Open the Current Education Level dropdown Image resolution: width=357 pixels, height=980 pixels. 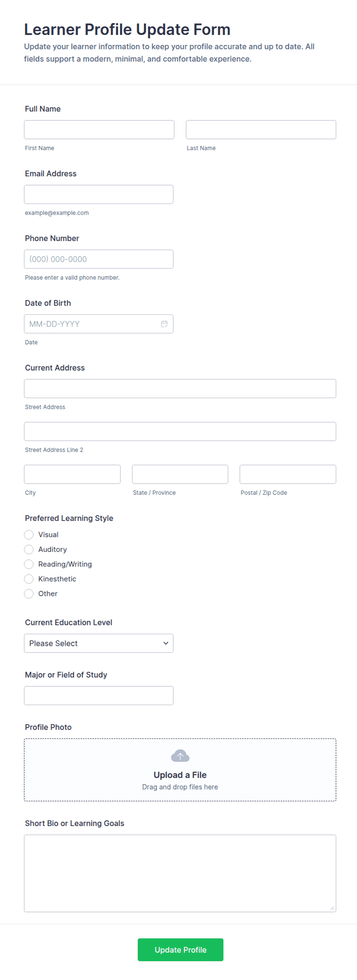[x=99, y=643]
